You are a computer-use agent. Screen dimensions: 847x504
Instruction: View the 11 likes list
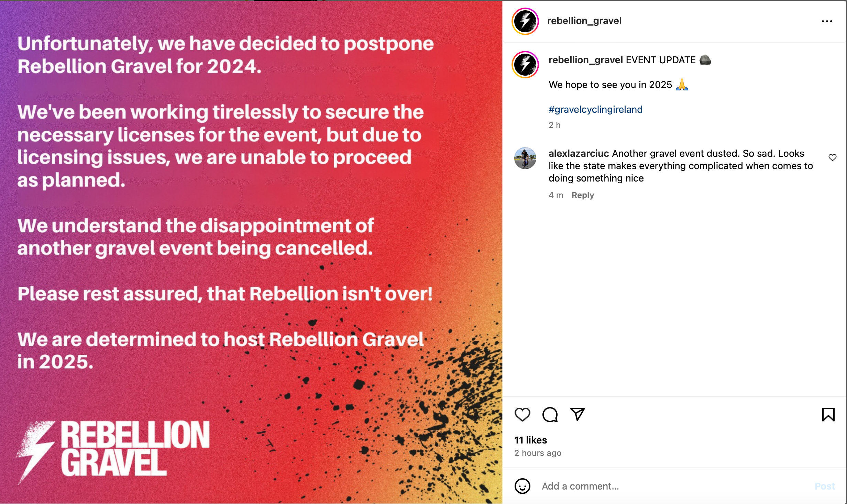pos(530,440)
